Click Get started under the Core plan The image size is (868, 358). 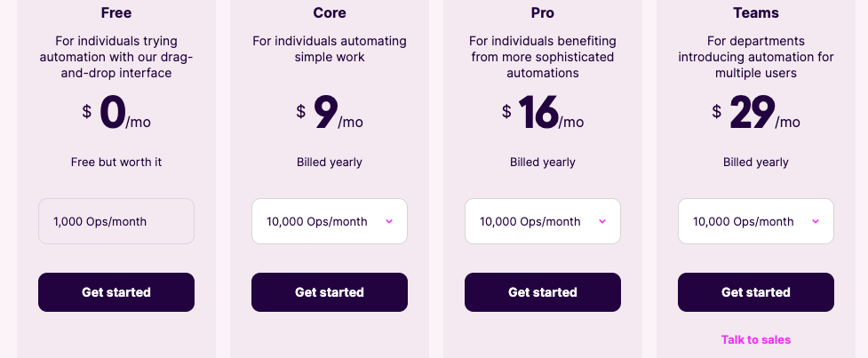330,292
